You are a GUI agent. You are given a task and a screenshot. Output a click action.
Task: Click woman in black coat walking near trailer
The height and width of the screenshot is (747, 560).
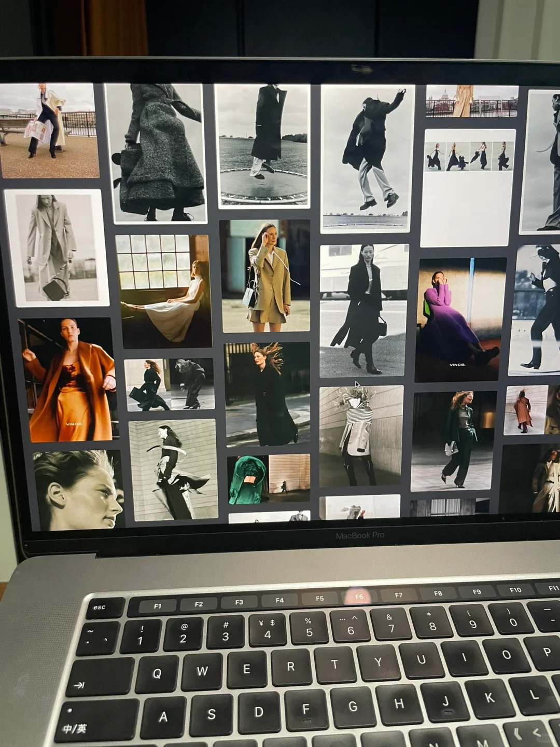[364, 311]
